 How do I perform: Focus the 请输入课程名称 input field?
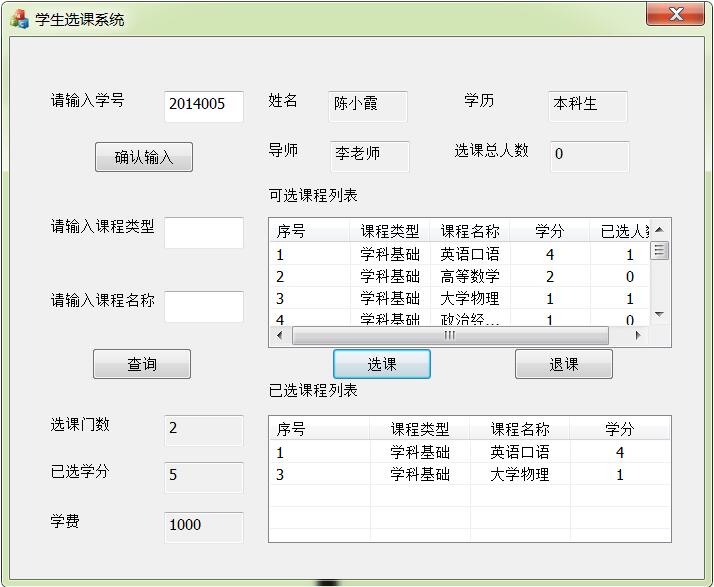coord(204,306)
